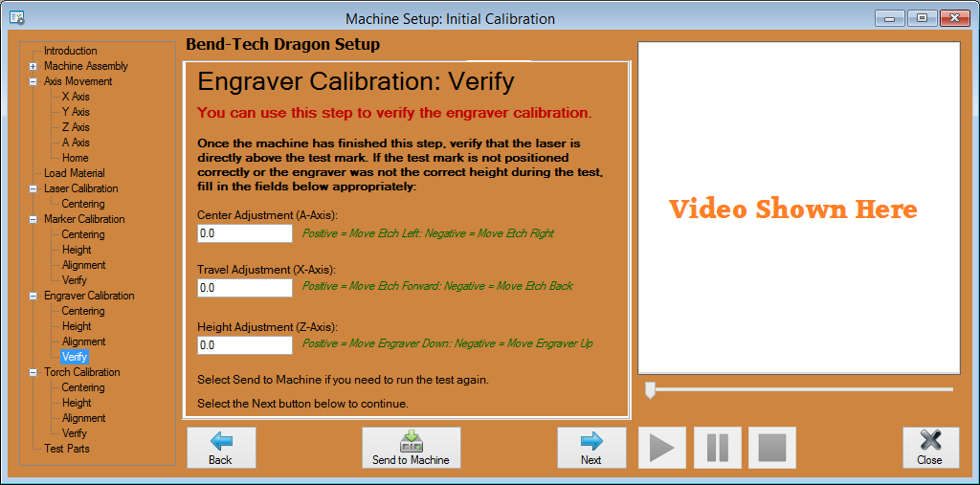Play the instructional video
980x485 pixels.
(x=662, y=448)
